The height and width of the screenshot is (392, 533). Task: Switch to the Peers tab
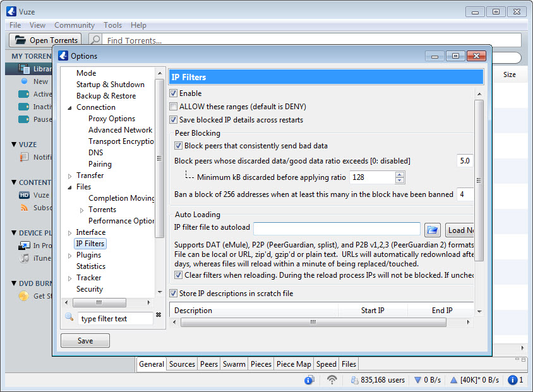(x=208, y=364)
